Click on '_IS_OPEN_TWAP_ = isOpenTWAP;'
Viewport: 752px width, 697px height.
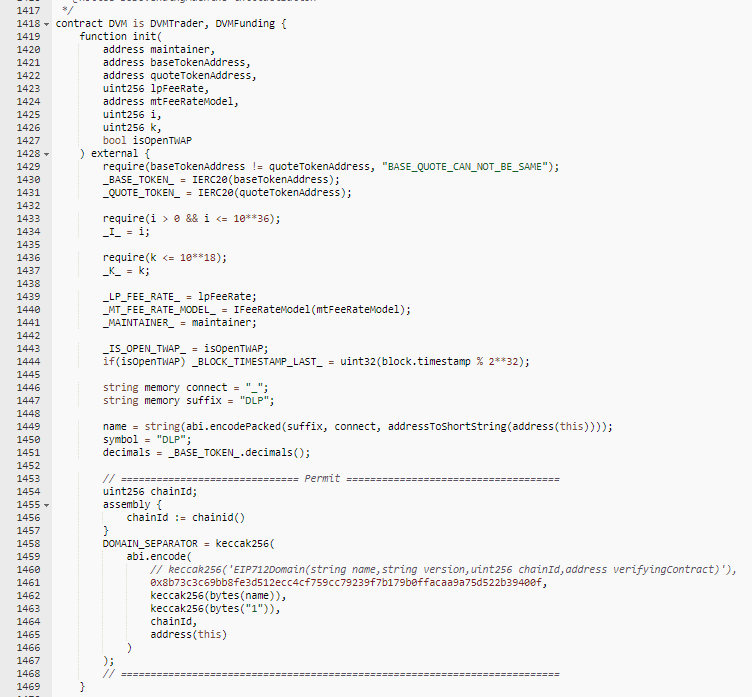point(186,348)
